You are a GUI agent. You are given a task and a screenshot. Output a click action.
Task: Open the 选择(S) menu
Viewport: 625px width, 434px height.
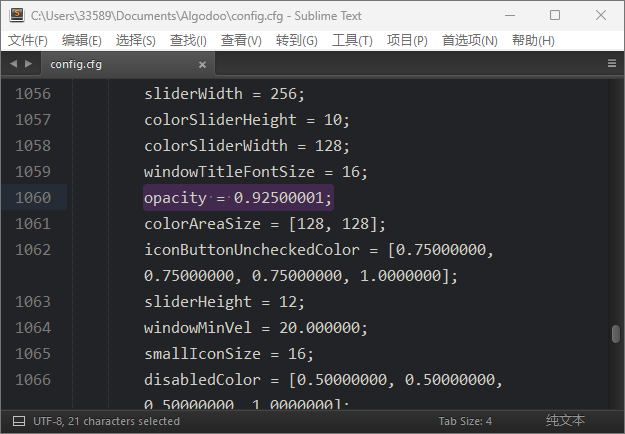click(x=136, y=40)
